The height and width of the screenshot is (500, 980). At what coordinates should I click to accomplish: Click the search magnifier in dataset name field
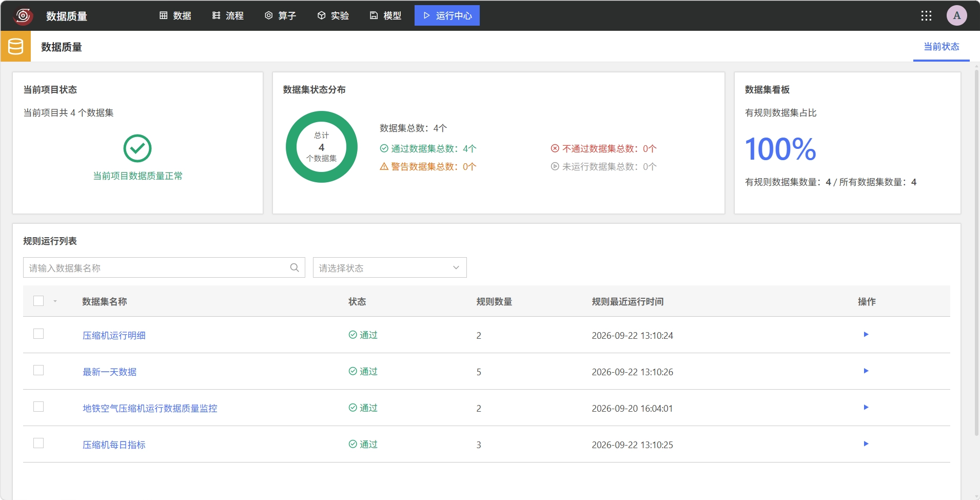(295, 267)
